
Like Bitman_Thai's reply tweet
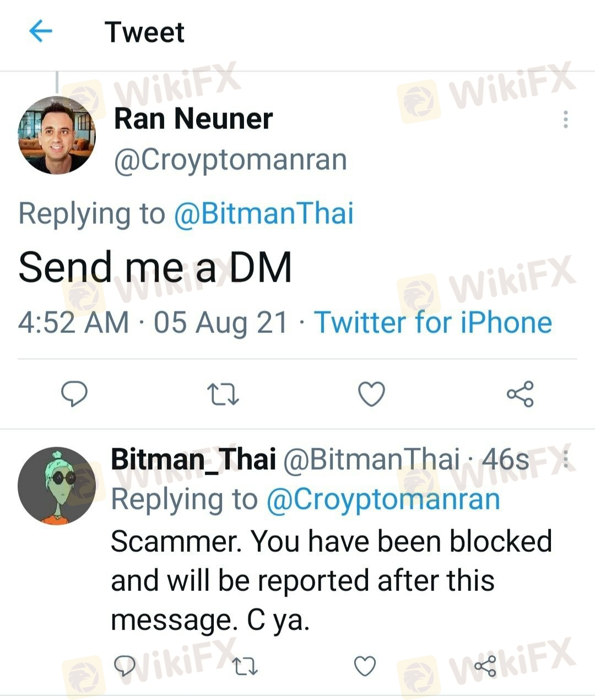coord(365,666)
